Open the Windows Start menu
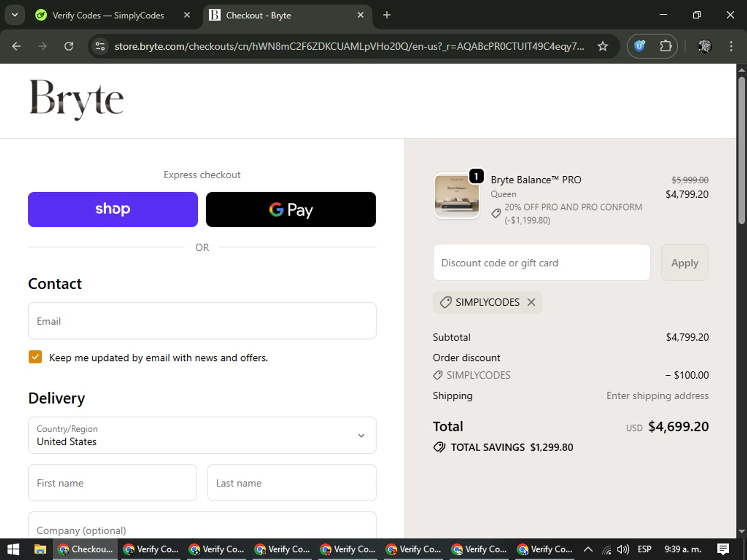Viewport: 747px width, 560px height. pos(13,549)
